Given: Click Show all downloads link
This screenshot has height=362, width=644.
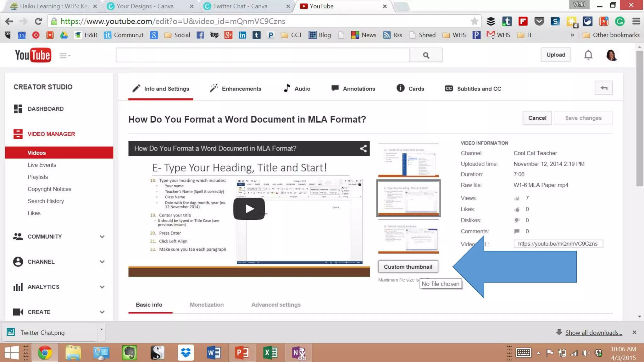Looking at the screenshot, I should pos(593,333).
